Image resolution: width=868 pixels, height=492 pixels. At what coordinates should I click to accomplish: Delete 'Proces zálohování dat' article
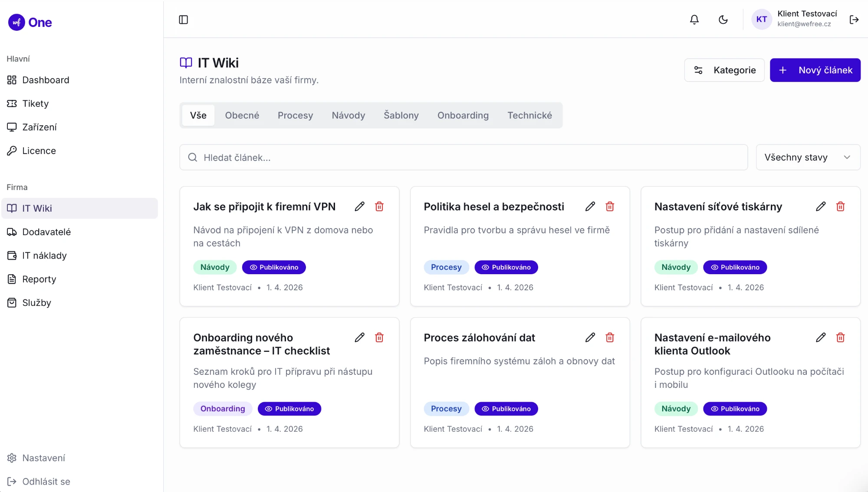610,338
